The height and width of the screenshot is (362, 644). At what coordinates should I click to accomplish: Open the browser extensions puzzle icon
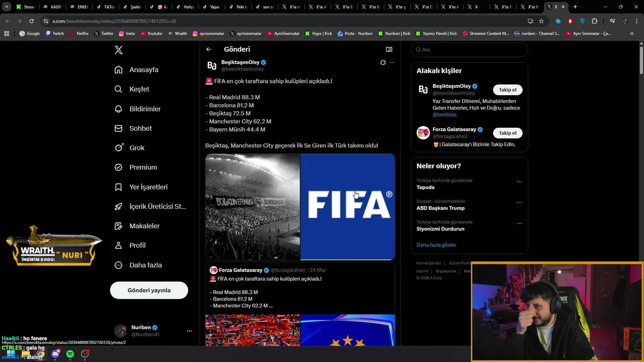[x=595, y=21]
